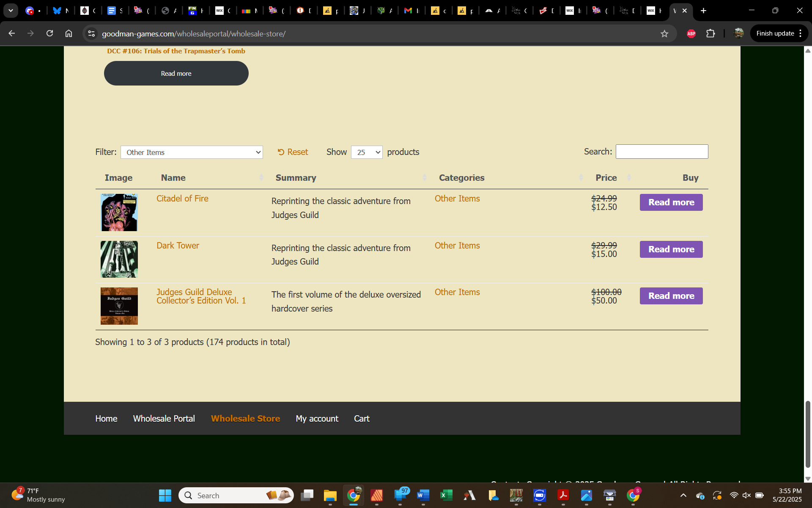This screenshot has width=812, height=508.
Task: Open the tab search dropdown arrow
Action: click(11, 11)
